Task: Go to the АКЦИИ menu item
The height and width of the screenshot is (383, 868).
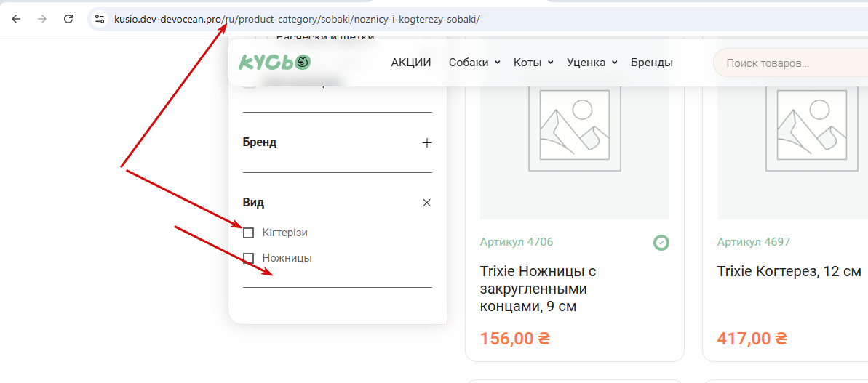Action: tap(411, 63)
